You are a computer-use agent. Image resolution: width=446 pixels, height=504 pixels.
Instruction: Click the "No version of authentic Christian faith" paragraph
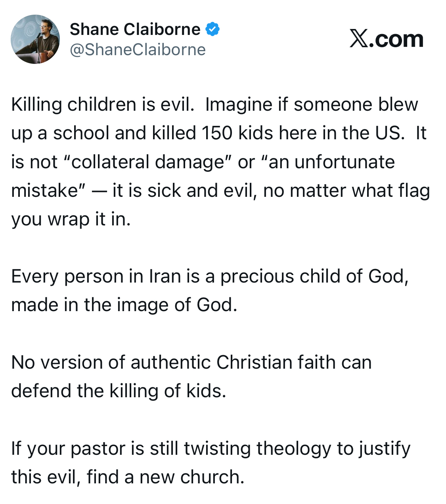pos(191,376)
